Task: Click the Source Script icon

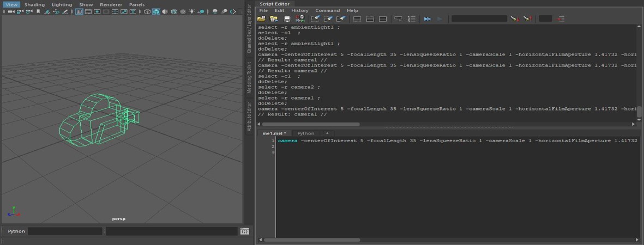Action: [x=274, y=19]
